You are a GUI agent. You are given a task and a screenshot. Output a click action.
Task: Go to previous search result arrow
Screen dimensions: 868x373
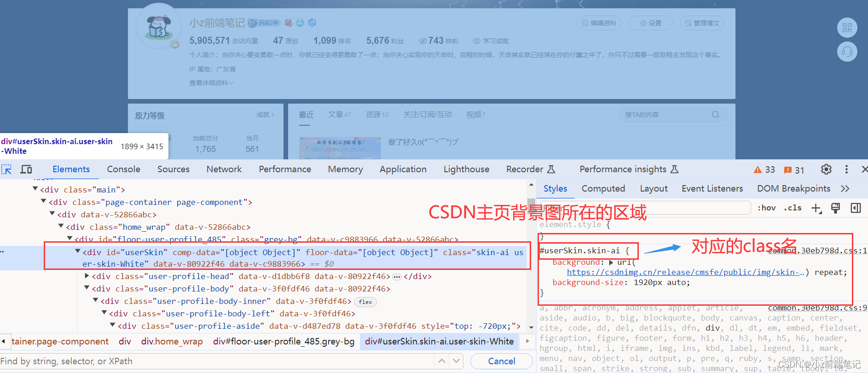(x=442, y=361)
